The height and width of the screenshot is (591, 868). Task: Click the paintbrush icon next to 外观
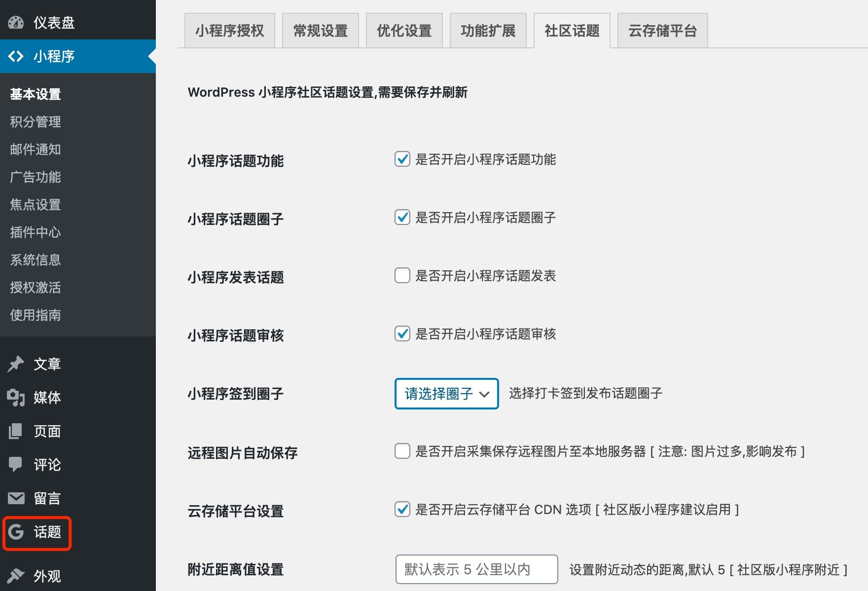pos(16,576)
